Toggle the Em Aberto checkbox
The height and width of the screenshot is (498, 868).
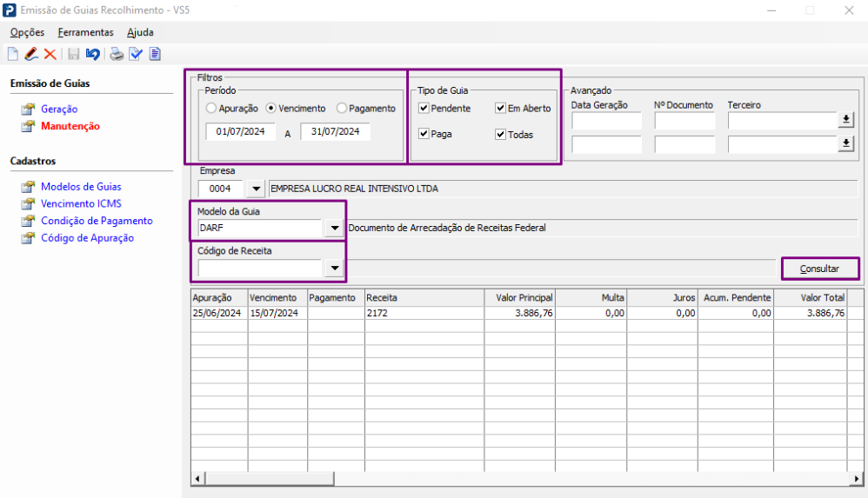(501, 109)
